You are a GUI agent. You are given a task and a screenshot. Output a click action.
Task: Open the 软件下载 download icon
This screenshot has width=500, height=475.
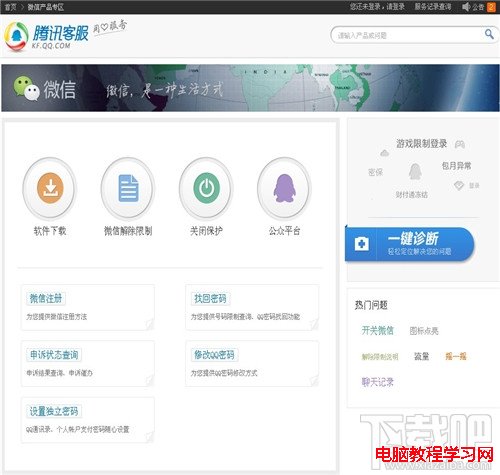50,188
